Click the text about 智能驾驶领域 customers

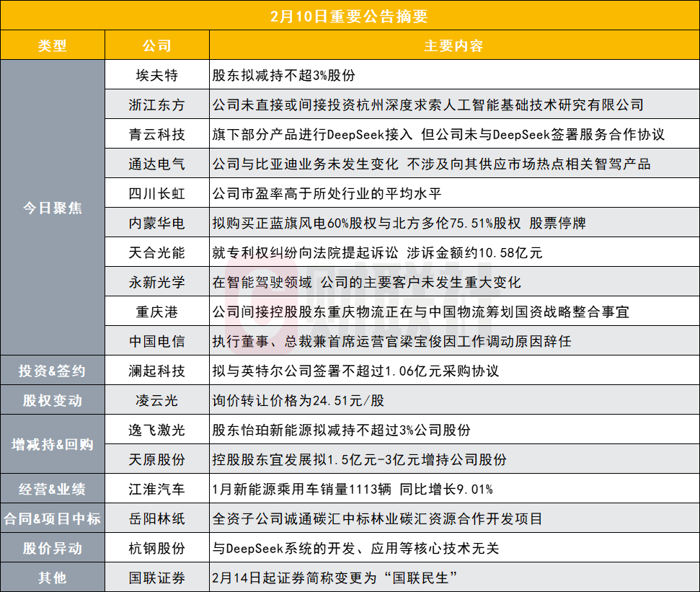(366, 282)
